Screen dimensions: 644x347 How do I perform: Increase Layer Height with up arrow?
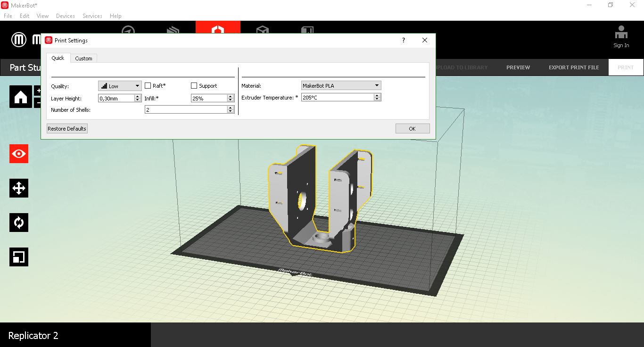coord(138,96)
